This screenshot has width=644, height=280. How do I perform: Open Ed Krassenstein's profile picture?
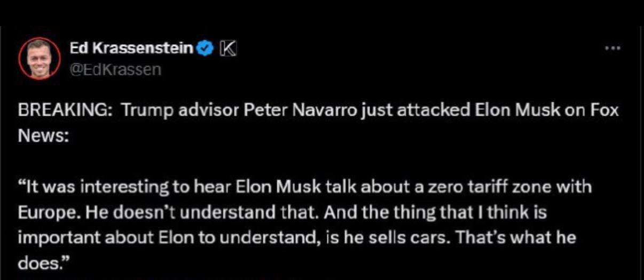point(40,59)
